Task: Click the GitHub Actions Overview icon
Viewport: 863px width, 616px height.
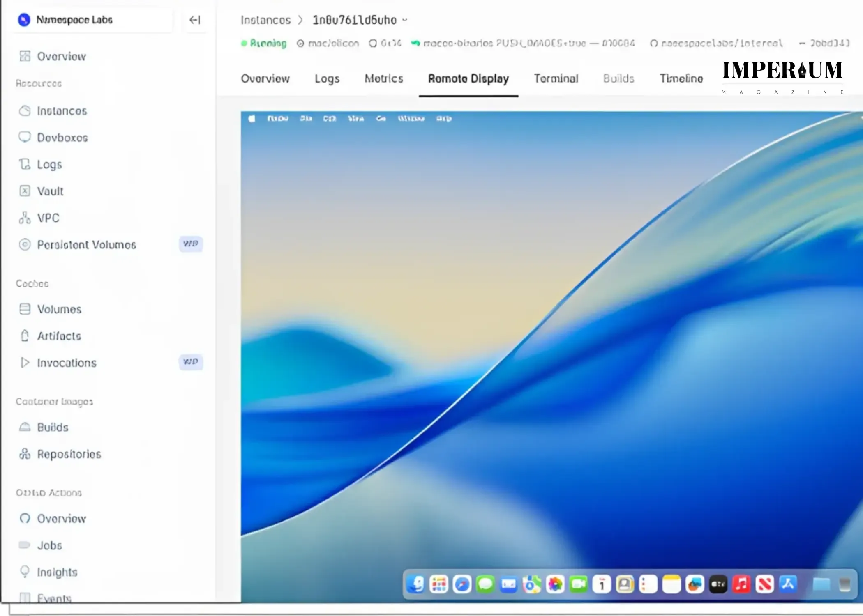Action: [x=25, y=518]
